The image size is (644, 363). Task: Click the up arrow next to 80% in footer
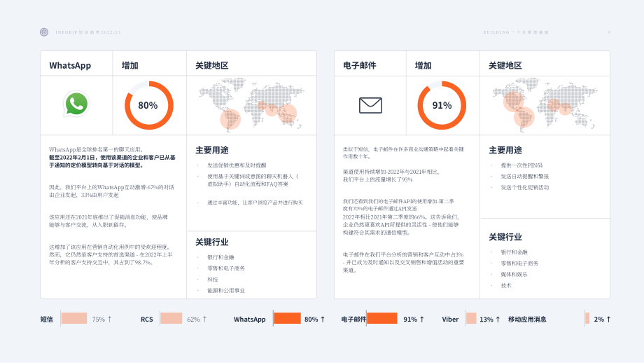tap(323, 319)
